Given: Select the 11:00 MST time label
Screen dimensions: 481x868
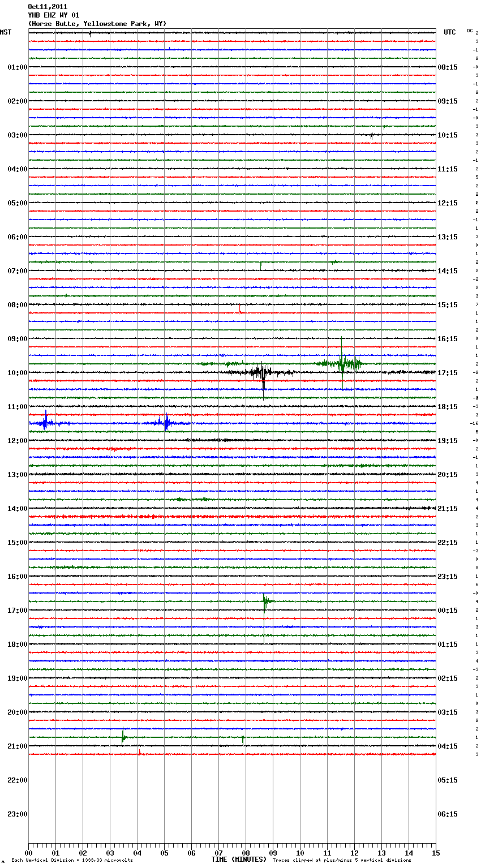Looking at the screenshot, I should (x=17, y=407).
